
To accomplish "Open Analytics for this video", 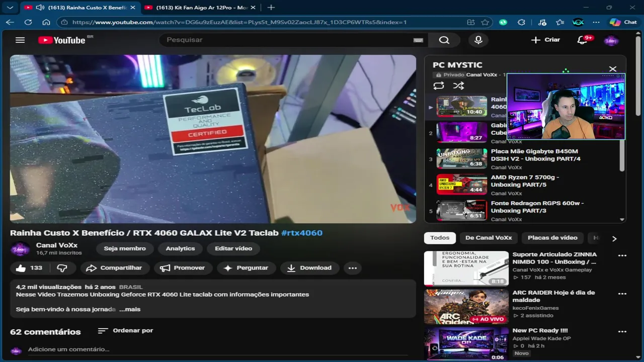I will tap(180, 248).
